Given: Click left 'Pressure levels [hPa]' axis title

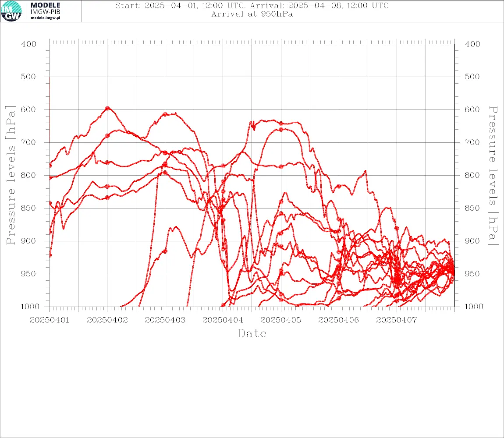Looking at the screenshot, I should [11, 175].
